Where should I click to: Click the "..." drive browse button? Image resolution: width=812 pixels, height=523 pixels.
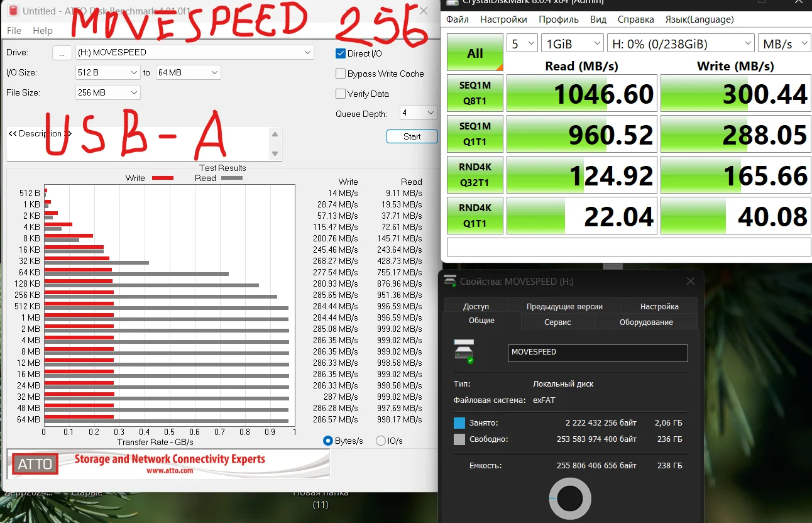coord(62,53)
